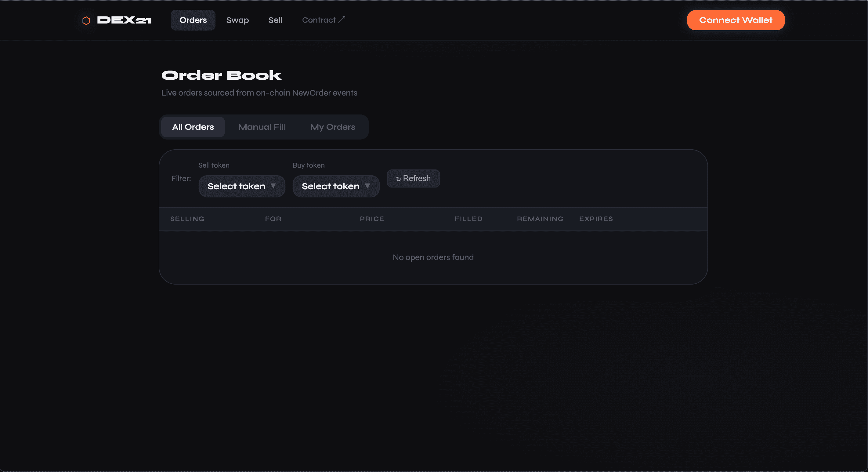Screen dimensions: 868x472
Task: Refresh the order book list
Action: pos(414,178)
